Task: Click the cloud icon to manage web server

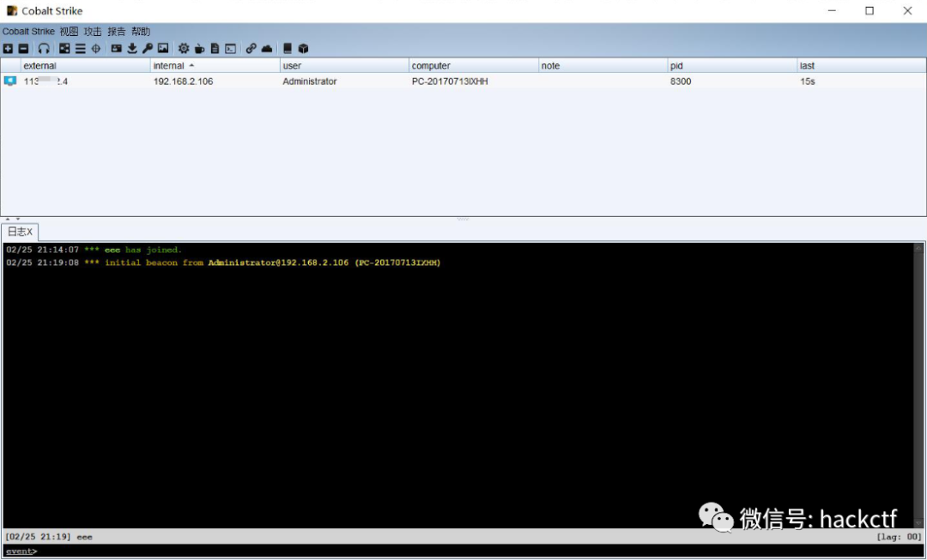Action: pyautogui.click(x=267, y=49)
